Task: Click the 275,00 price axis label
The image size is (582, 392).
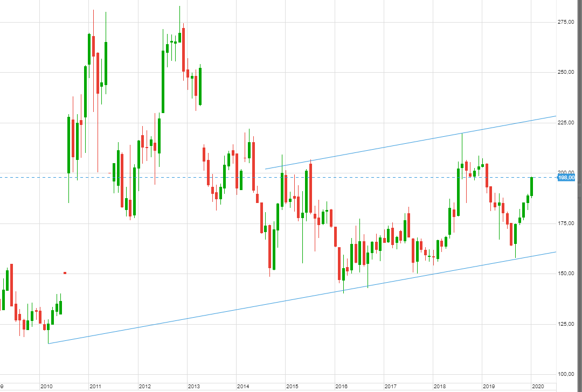Action: point(565,22)
